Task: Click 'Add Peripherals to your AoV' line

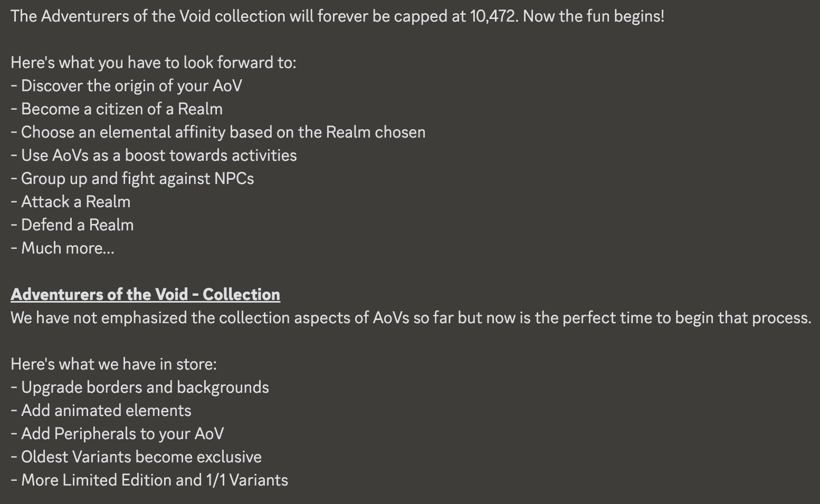Action: [117, 433]
